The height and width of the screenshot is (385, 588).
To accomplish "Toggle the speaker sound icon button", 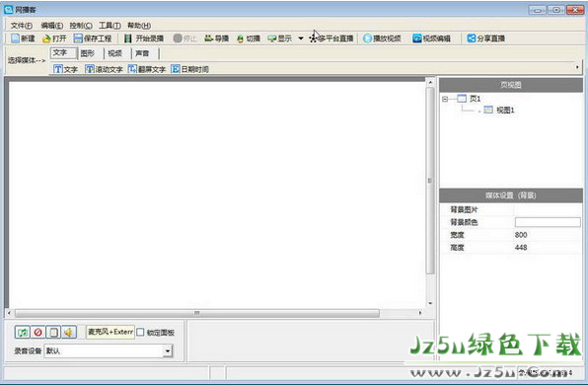I will (x=69, y=332).
